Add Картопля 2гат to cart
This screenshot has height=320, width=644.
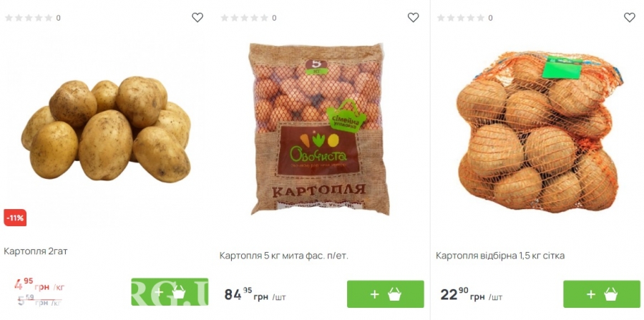click(170, 292)
